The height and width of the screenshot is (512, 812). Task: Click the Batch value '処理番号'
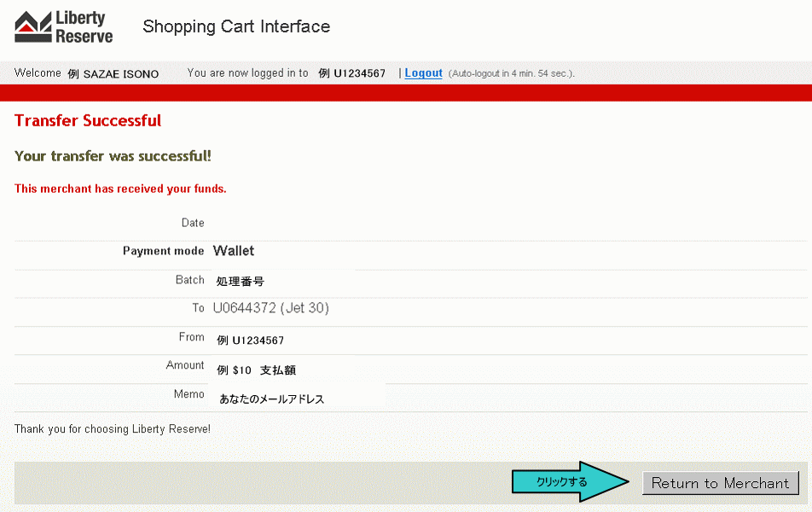coord(241,282)
